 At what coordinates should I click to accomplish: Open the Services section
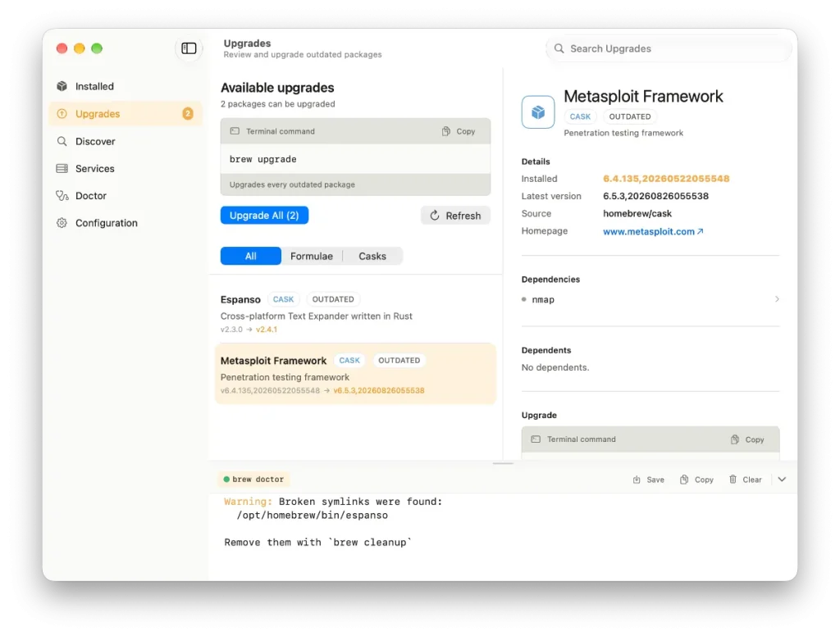click(125, 169)
